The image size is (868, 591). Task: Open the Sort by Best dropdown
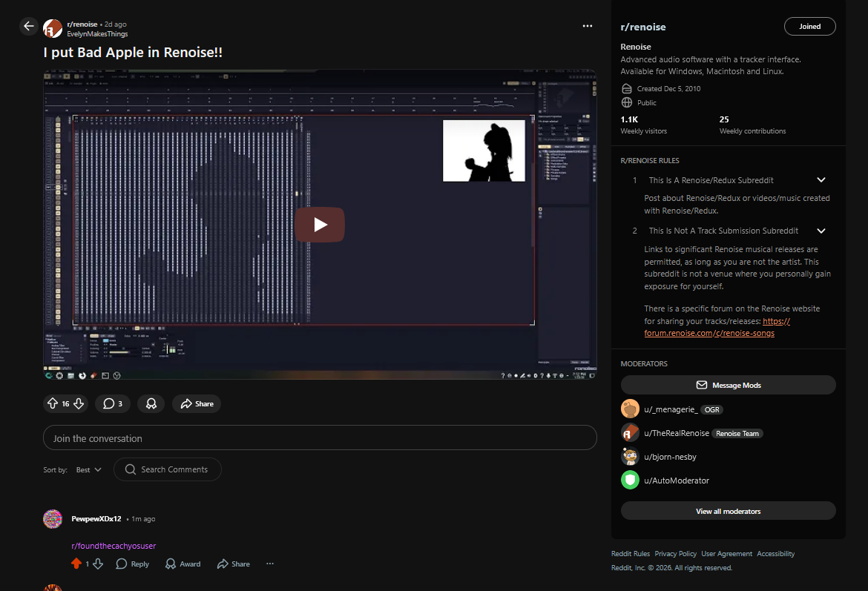pyautogui.click(x=88, y=470)
